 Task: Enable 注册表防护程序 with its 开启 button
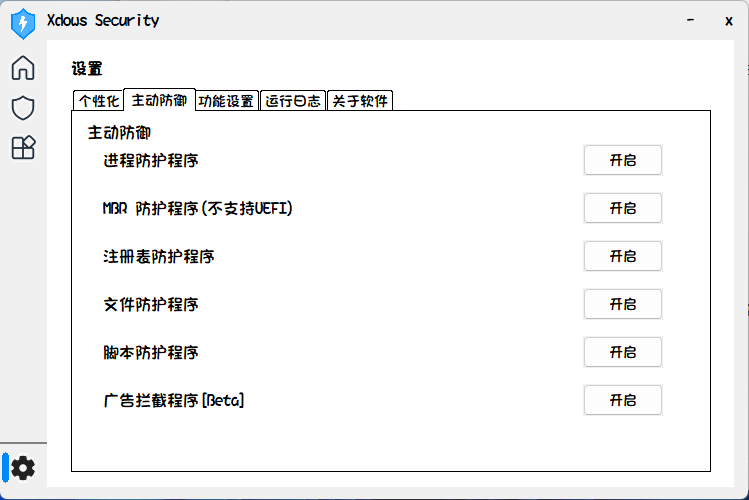tap(622, 256)
